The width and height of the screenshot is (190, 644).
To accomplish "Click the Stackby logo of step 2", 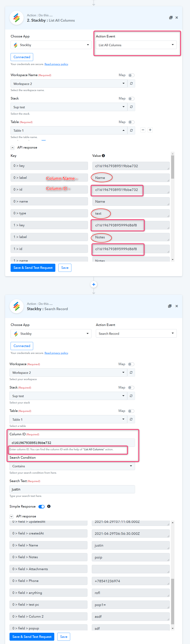I will point(17,18).
